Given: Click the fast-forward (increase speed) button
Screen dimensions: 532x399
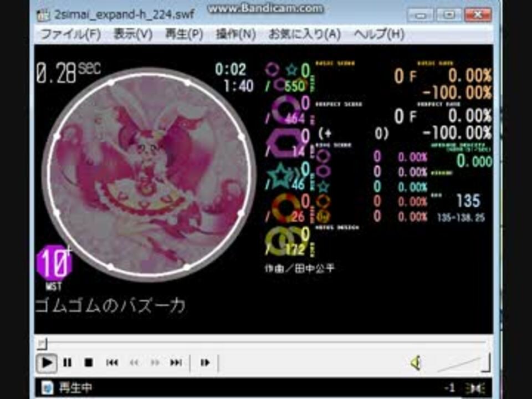Looking at the screenshot, I should pyautogui.click(x=155, y=362).
